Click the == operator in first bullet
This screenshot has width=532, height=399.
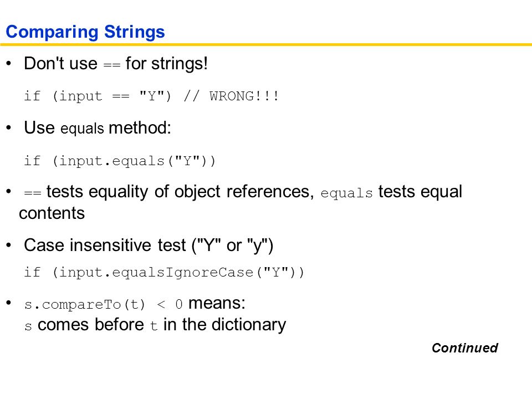(x=111, y=65)
